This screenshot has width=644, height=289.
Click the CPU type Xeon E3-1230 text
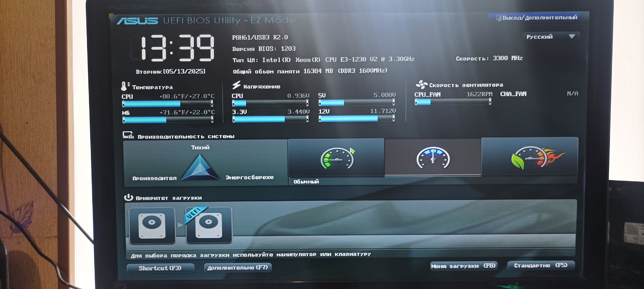324,60
